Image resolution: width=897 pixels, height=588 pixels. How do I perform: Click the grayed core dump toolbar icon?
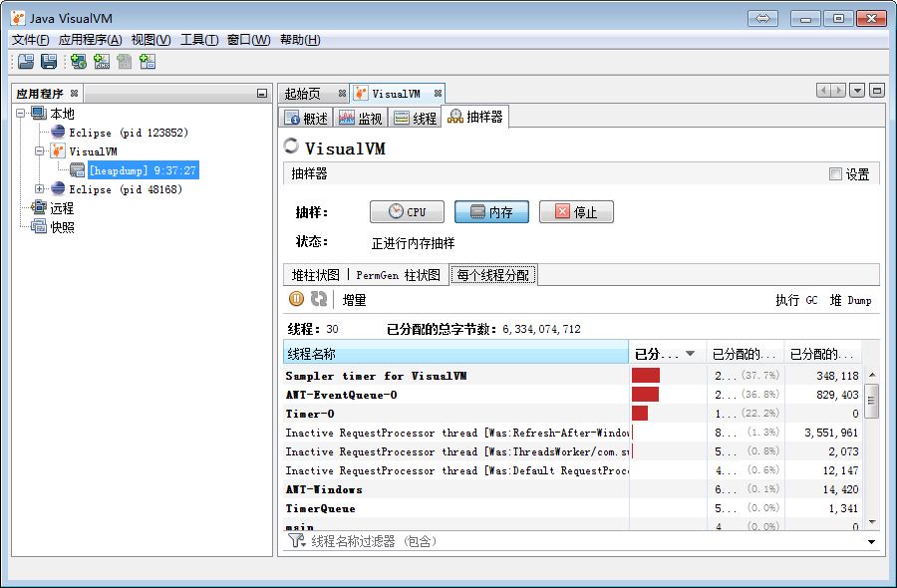click(125, 61)
